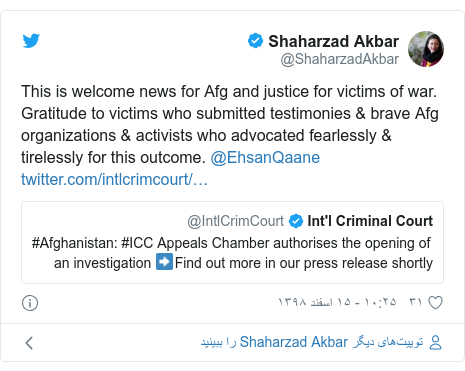Click the likes count ۳۱

(x=416, y=302)
